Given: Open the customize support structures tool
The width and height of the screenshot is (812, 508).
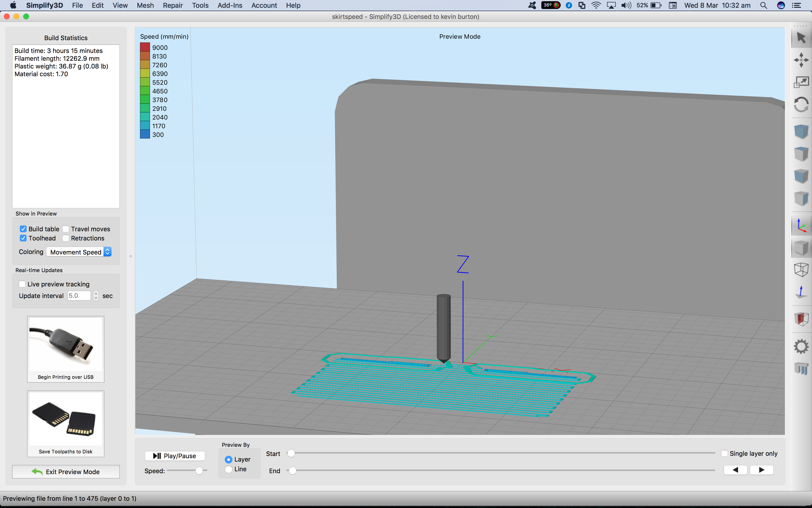Looking at the screenshot, I should coord(801,369).
